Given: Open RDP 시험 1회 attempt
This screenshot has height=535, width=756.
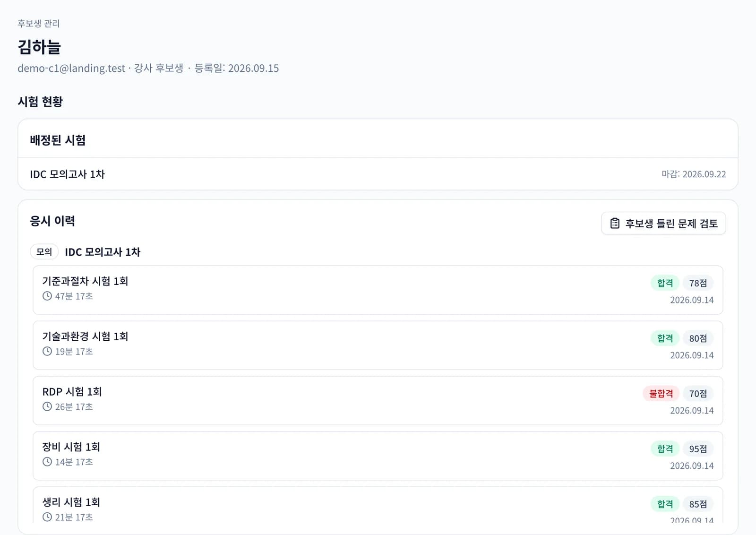Looking at the screenshot, I should (378, 401).
